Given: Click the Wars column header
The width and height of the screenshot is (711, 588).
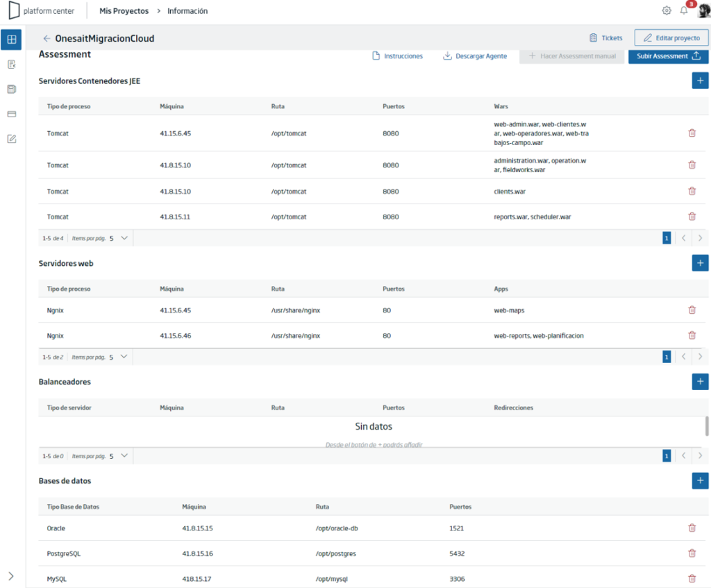Looking at the screenshot, I should click(501, 106).
